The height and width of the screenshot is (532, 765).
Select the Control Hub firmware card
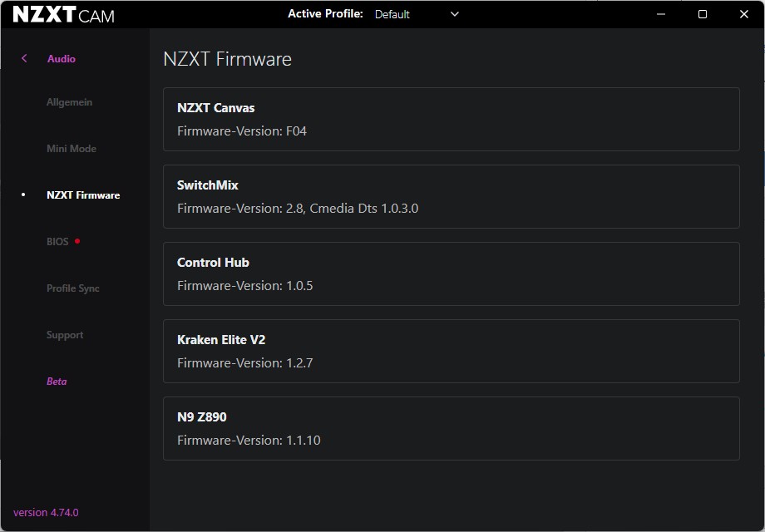(x=451, y=274)
